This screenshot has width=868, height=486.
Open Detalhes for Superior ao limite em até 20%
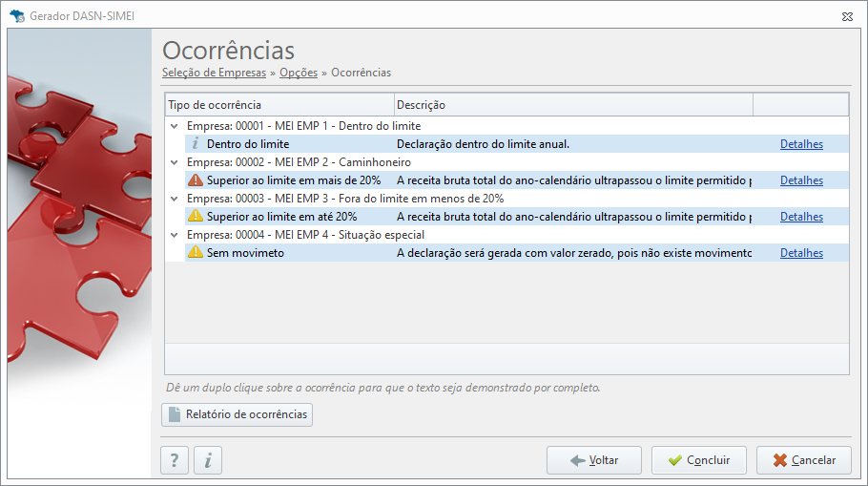pyautogui.click(x=801, y=217)
